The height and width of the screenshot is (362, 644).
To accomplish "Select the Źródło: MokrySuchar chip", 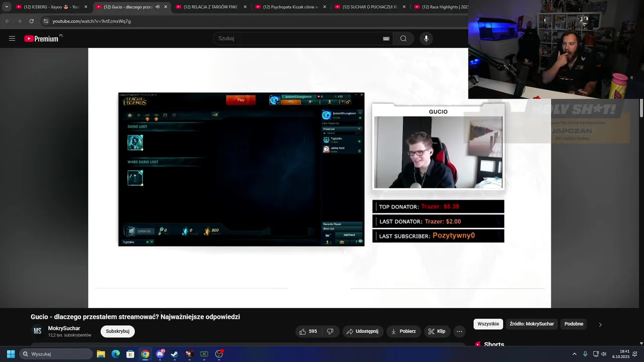I will 531,324.
